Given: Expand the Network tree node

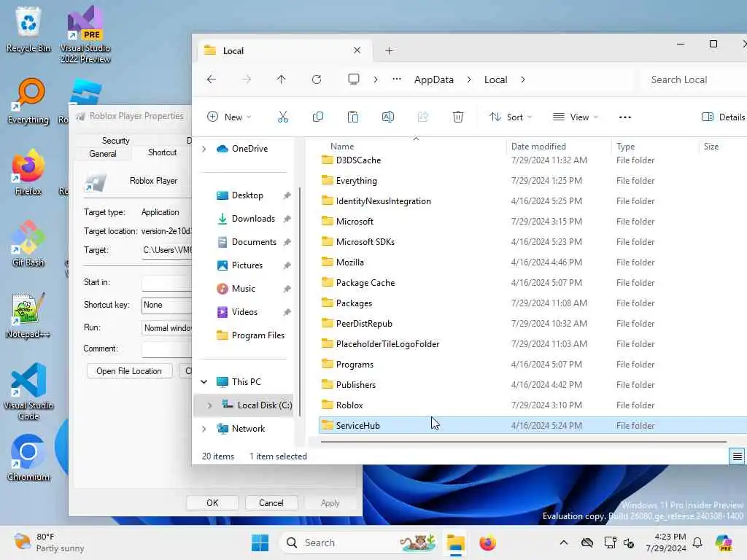Looking at the screenshot, I should [x=204, y=429].
